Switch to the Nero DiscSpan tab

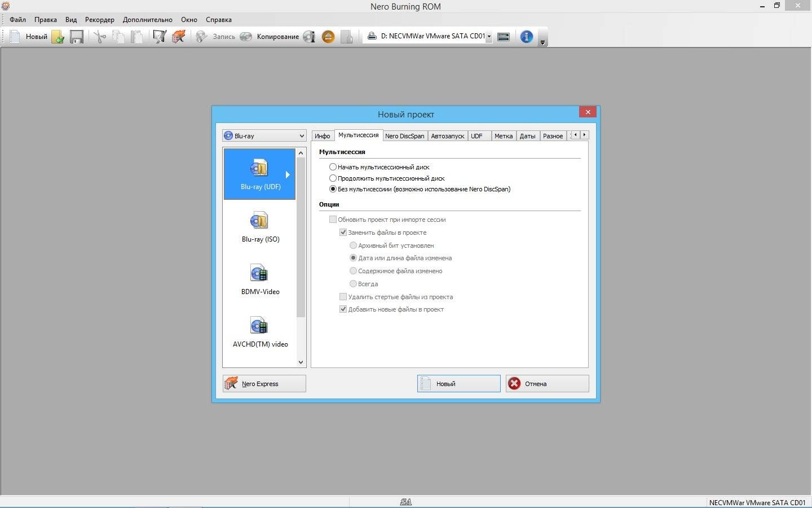pyautogui.click(x=404, y=136)
